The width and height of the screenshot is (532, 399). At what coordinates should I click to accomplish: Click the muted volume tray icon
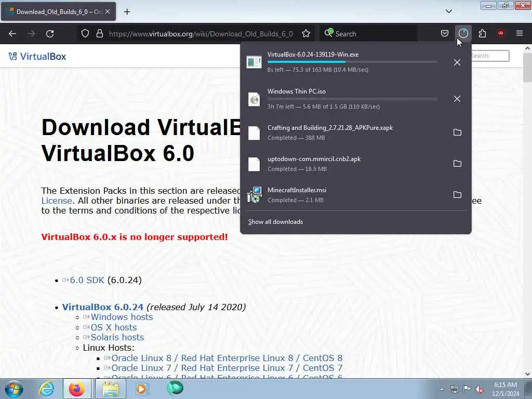pos(480,390)
